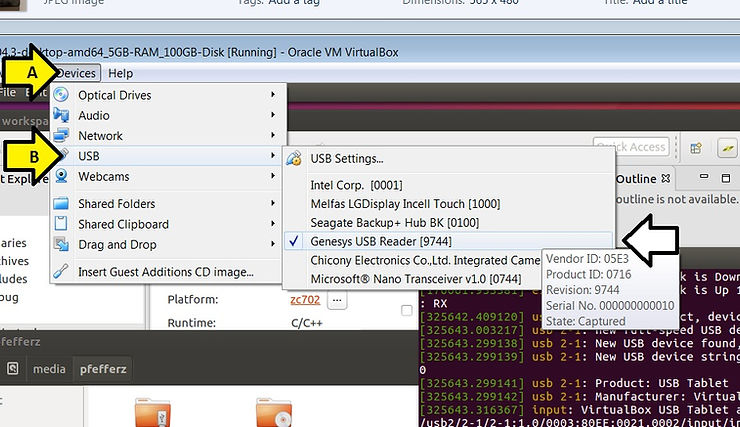Image resolution: width=740 pixels, height=427 pixels.
Task: Click the Shared Clipboard icon
Action: point(62,224)
